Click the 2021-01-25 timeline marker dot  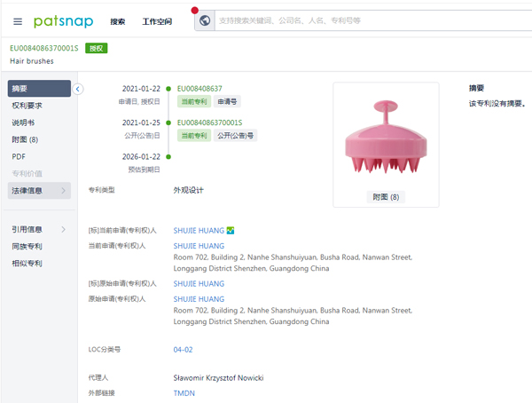coord(168,122)
